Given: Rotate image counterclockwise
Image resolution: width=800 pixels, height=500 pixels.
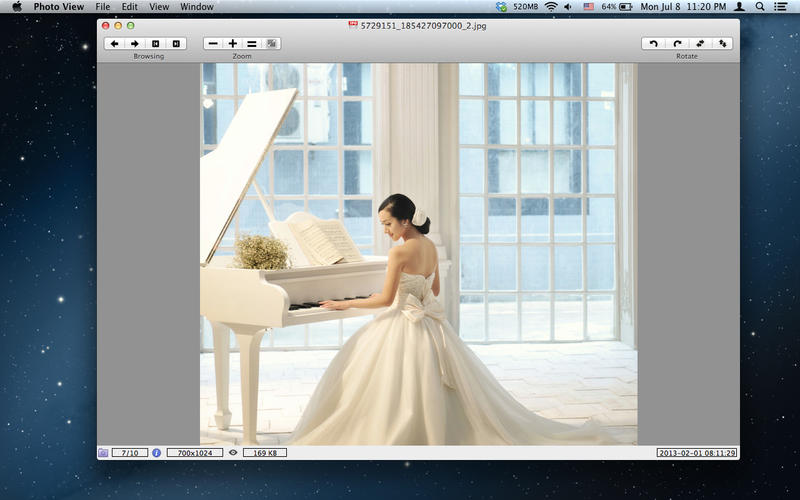Looking at the screenshot, I should pos(654,44).
